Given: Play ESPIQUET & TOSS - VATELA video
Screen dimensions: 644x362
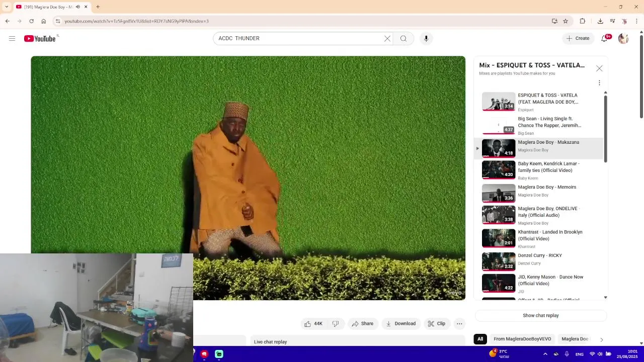Looking at the screenshot, I should pos(538,102).
